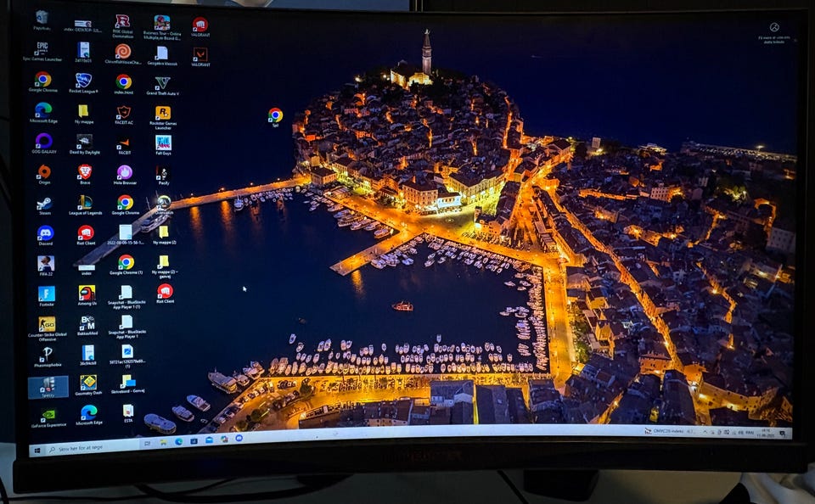The image size is (815, 504).
Task: Select the highlighted Speccy shortcut
Action: click(48, 387)
